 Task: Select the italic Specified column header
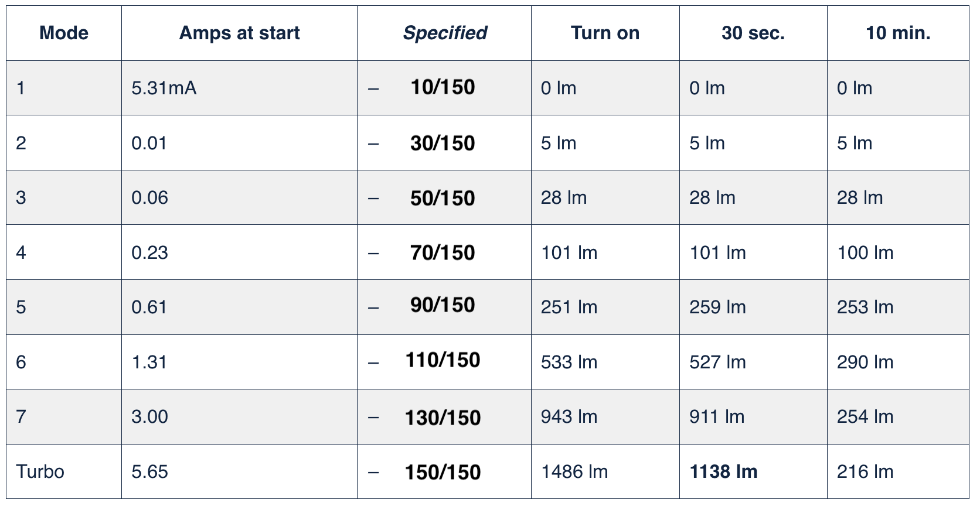click(x=445, y=33)
